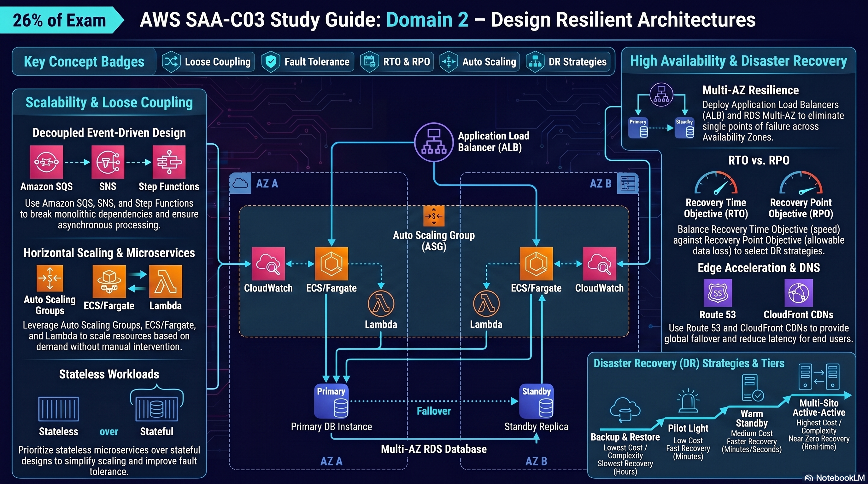This screenshot has height=484, width=868.
Task: Click 'Faster Recovery (Minutes/Seconds)' text
Action: 751,445
